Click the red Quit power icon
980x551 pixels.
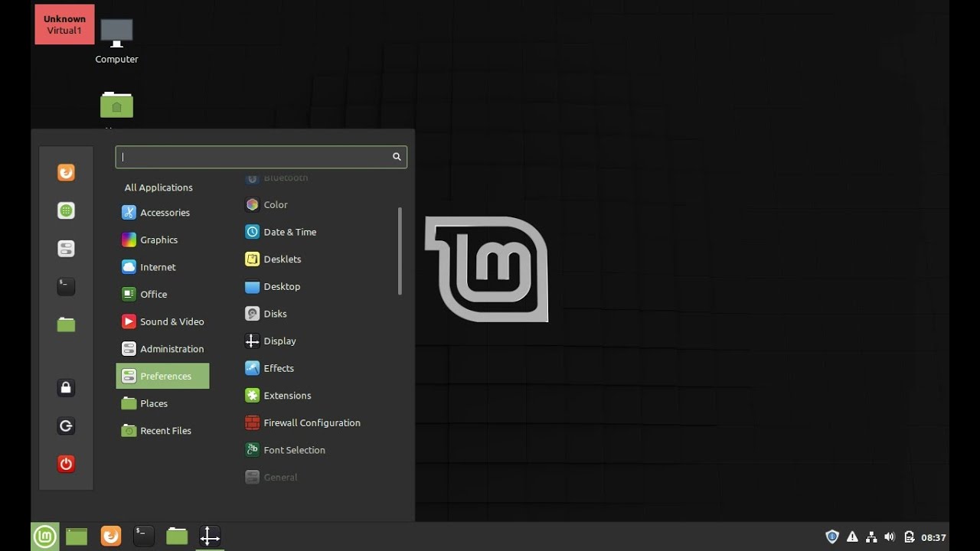pos(66,464)
